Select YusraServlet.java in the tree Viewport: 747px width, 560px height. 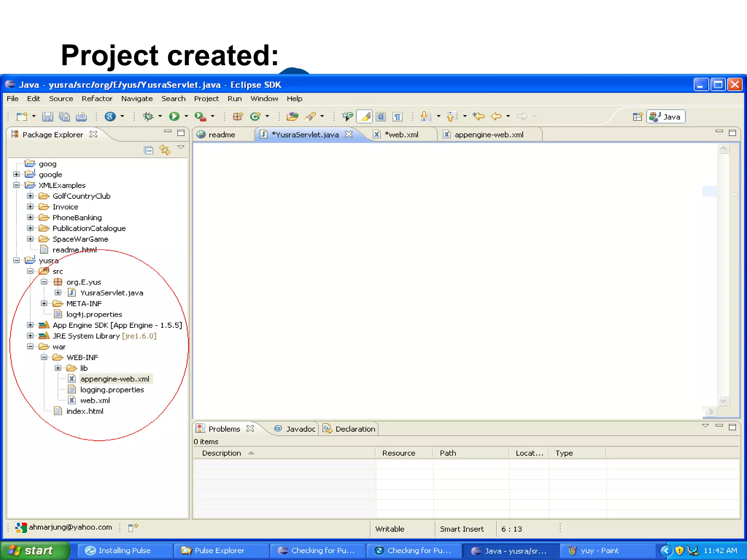click(x=112, y=293)
